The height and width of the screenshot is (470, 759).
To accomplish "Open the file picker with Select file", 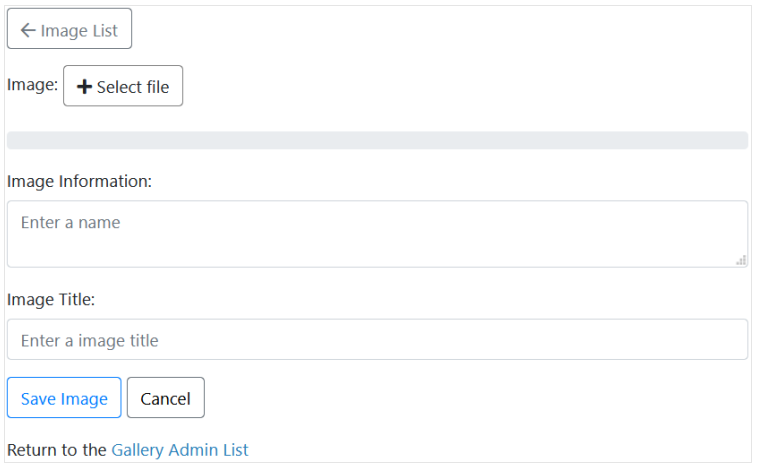I will [x=123, y=86].
